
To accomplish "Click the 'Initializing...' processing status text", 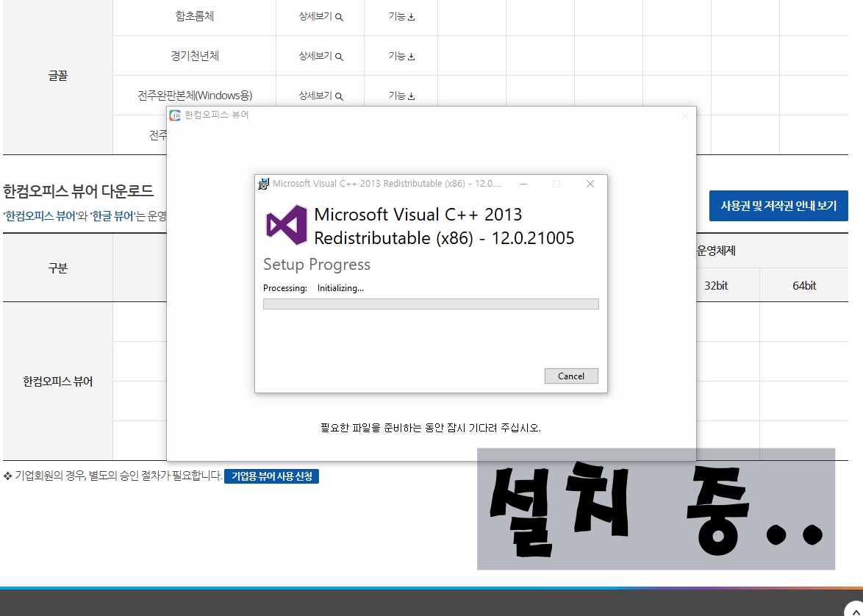I will click(340, 288).
